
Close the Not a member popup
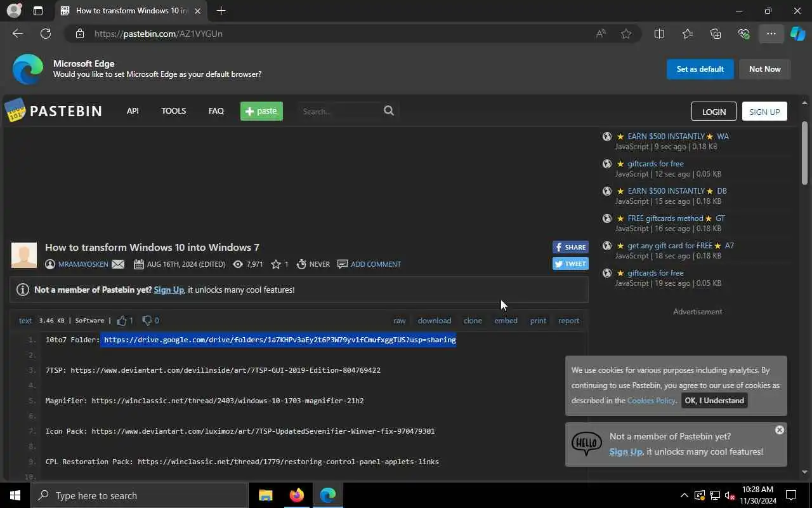(780, 430)
